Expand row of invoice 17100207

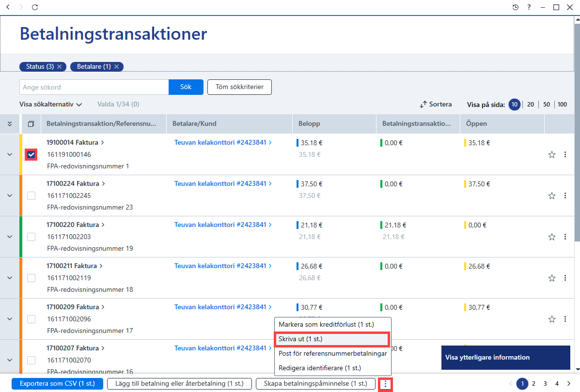point(10,360)
